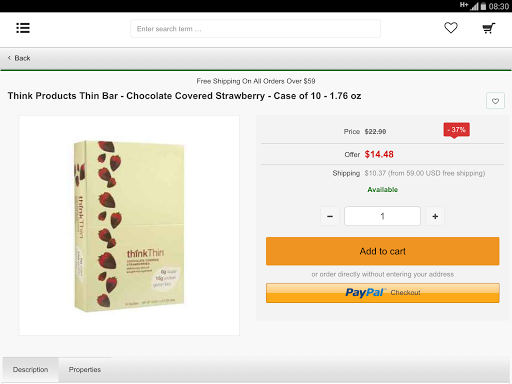512x384 pixels.
Task: Switch to the Properties tab
Action: pyautogui.click(x=85, y=370)
